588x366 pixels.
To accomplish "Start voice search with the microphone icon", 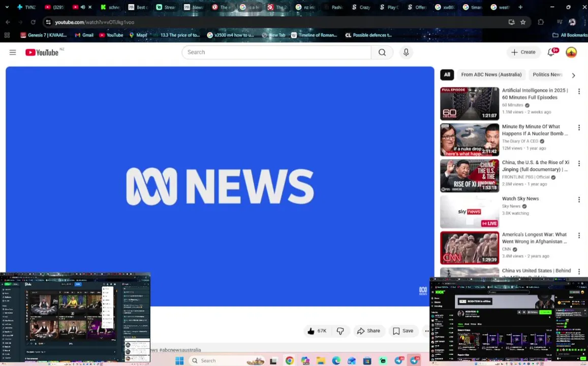I will coord(406,52).
